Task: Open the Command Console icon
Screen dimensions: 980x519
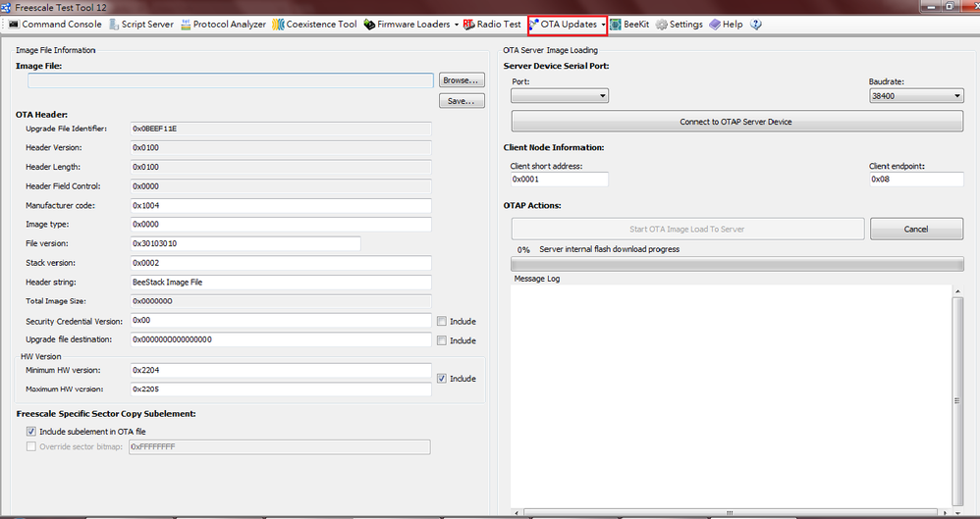Action: pos(13,25)
